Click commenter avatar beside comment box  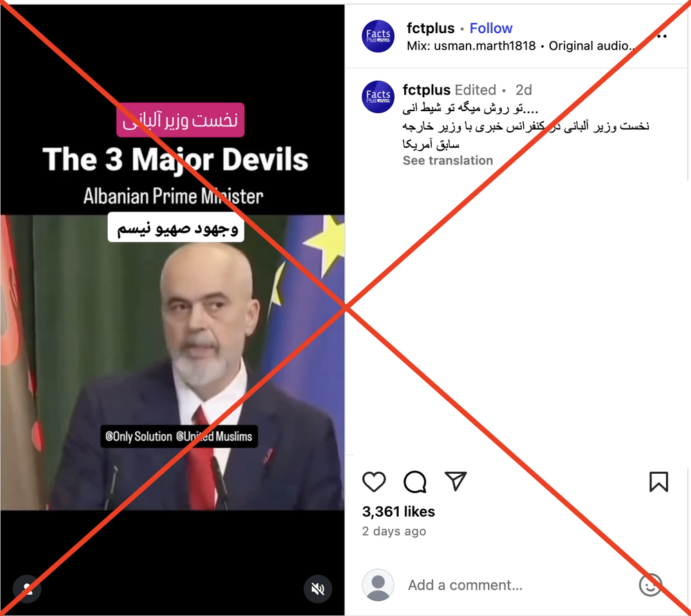[378, 585]
